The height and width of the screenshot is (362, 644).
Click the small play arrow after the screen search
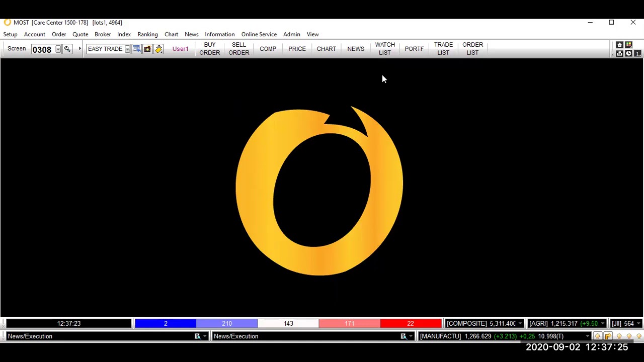pyautogui.click(x=79, y=49)
